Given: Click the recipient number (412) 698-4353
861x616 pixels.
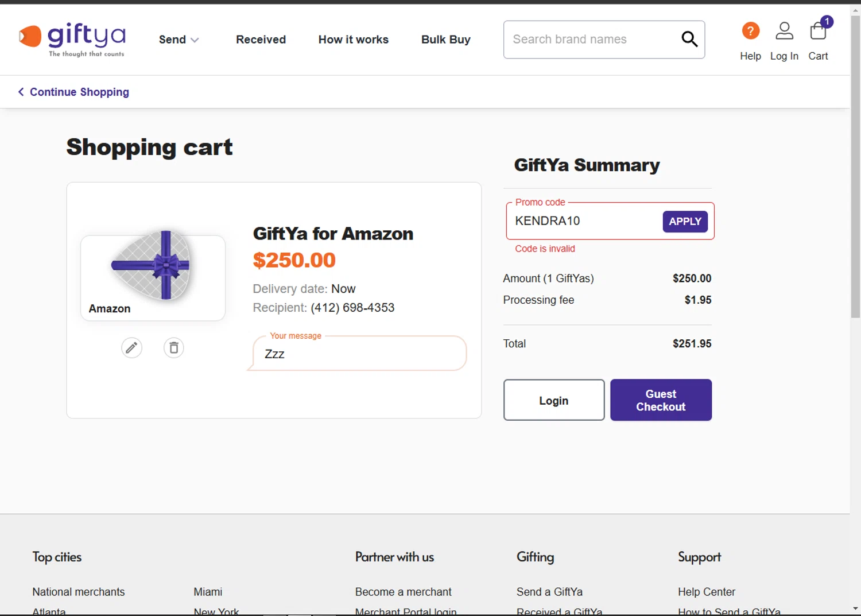Looking at the screenshot, I should pyautogui.click(x=352, y=308).
